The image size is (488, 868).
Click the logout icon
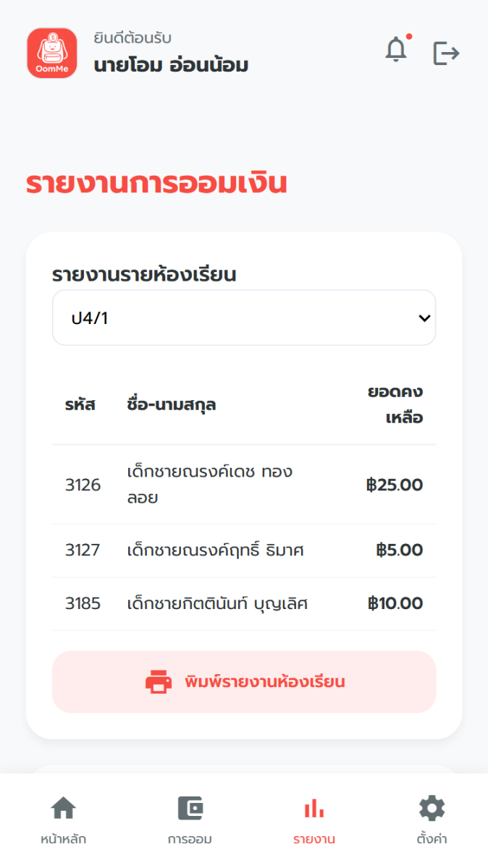[x=446, y=53]
